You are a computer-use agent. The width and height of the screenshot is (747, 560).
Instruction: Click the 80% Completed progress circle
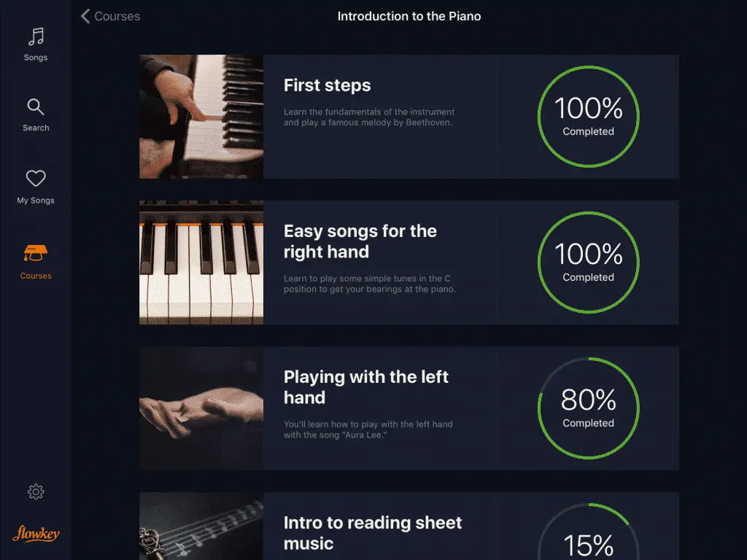[589, 408]
